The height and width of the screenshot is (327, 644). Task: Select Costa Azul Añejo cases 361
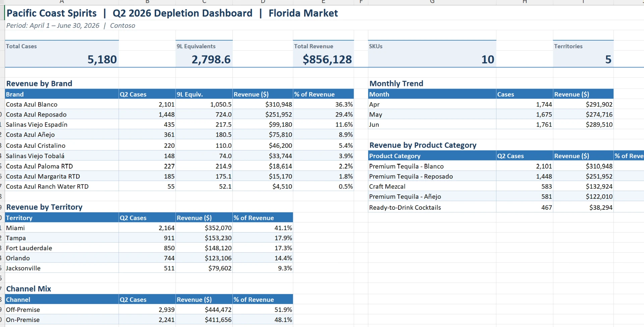[147, 134]
